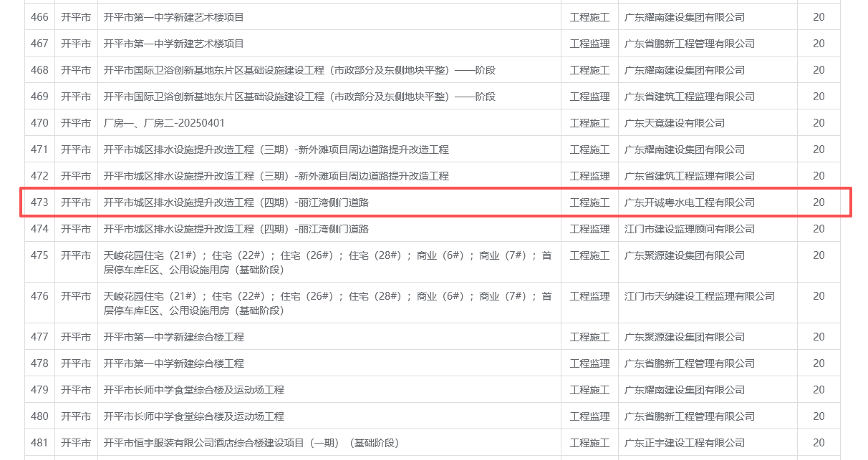
Task: Click the score 20 in row 476
Action: pyautogui.click(x=819, y=296)
